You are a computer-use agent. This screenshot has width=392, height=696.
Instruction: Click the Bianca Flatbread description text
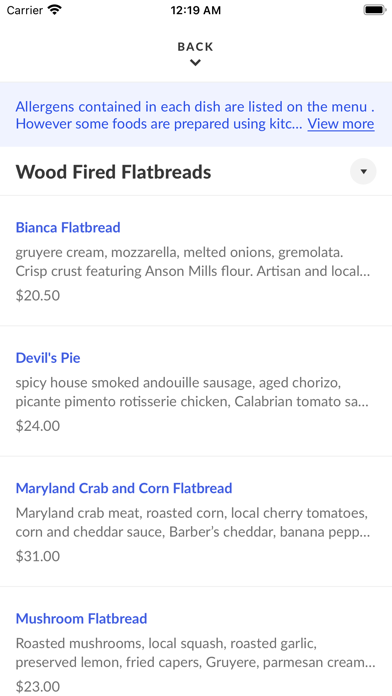(x=193, y=262)
